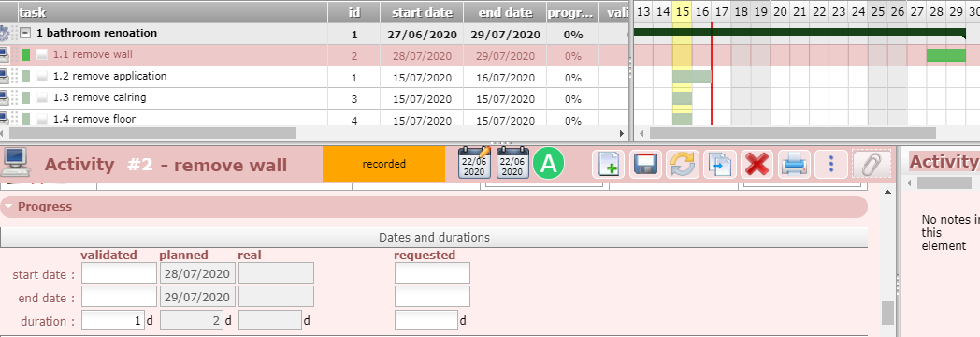
Task: Click the 16/07/2020 end date cell
Action: [505, 78]
